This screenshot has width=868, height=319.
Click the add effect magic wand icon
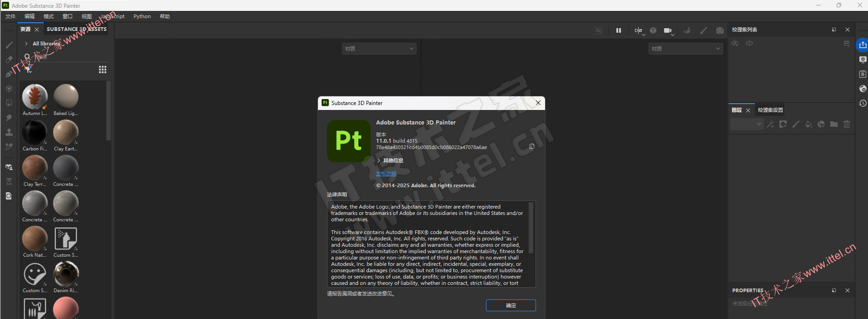click(770, 124)
